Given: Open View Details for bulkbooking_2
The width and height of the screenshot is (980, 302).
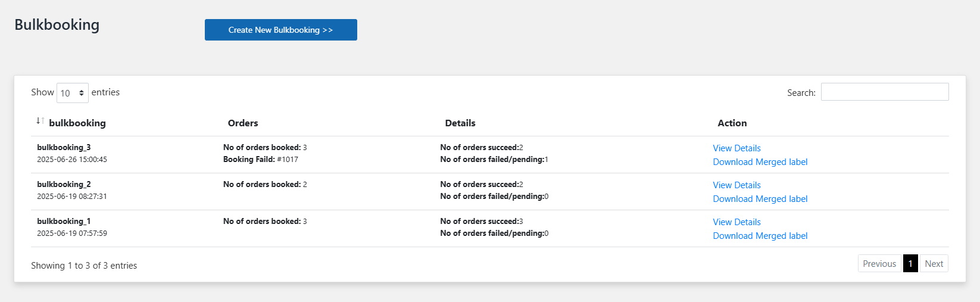Looking at the screenshot, I should [x=737, y=185].
